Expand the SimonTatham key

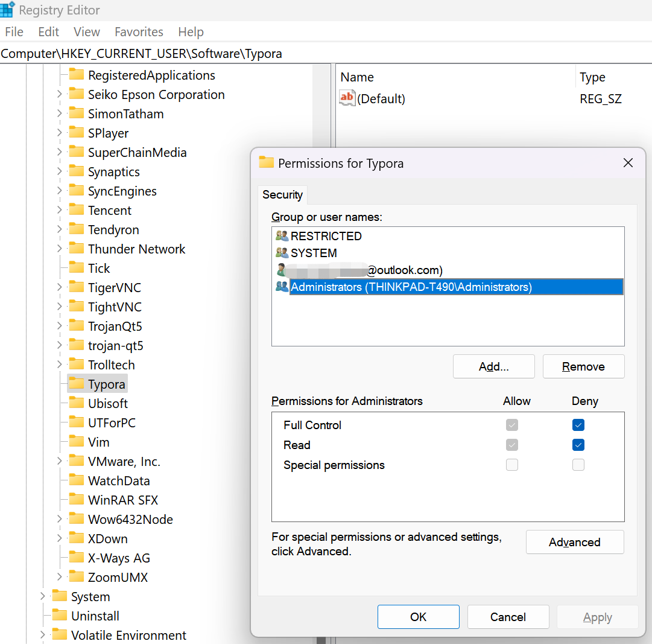[x=59, y=113]
